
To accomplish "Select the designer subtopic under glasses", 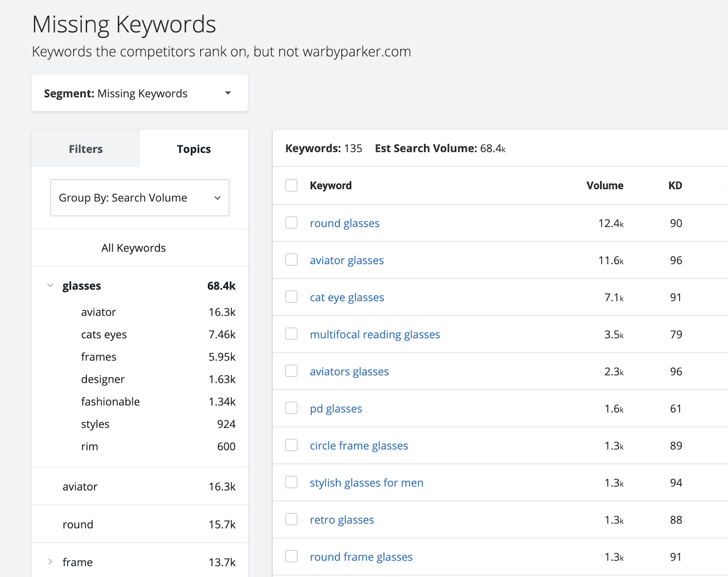I will click(103, 379).
